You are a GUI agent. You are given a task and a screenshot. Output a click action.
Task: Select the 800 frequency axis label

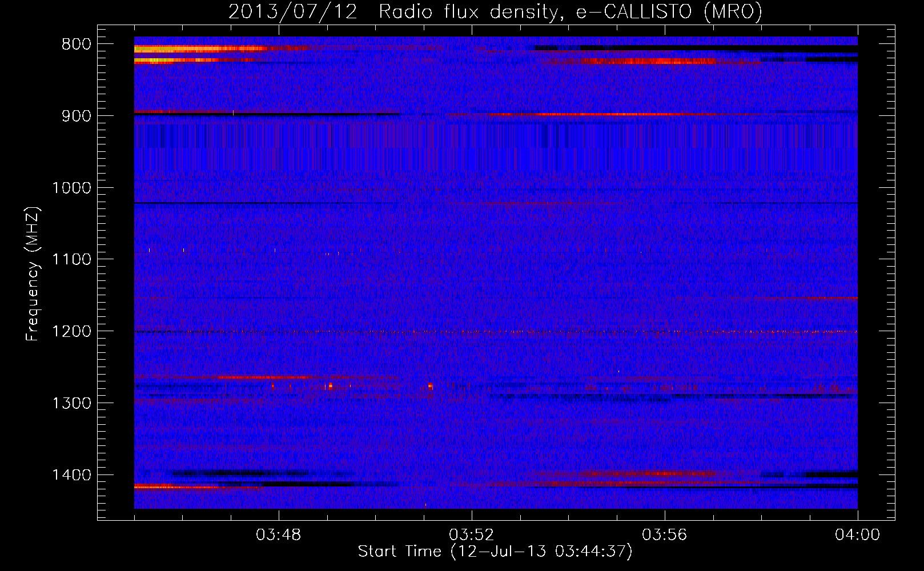click(75, 45)
